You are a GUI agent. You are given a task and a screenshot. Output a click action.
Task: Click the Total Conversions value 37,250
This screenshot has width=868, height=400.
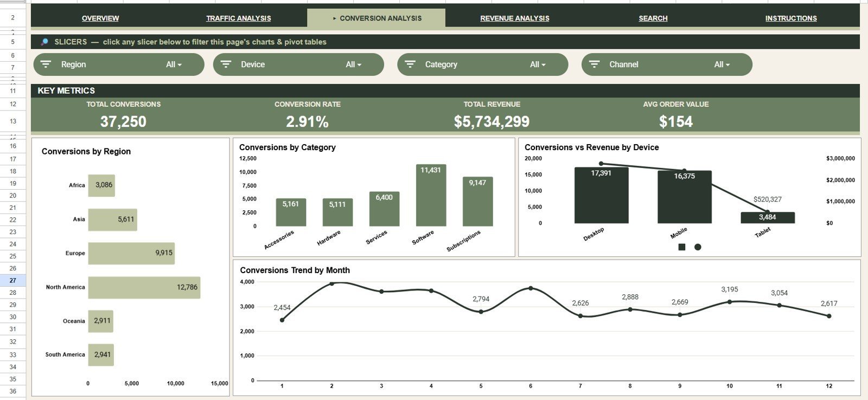coord(123,121)
